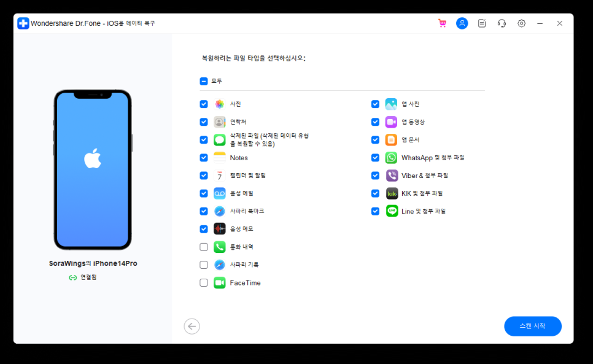This screenshot has height=364, width=593.
Task: Click the Line attachments label
Action: [x=424, y=211]
